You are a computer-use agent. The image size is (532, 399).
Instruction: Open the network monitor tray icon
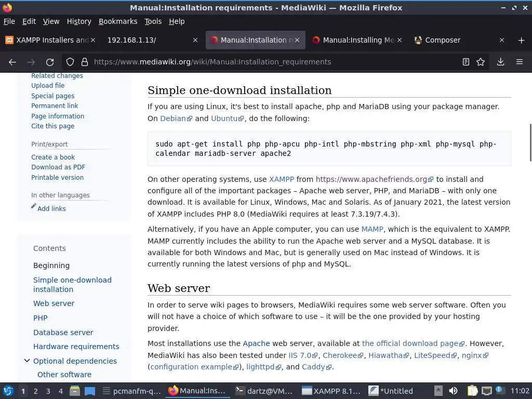487,391
